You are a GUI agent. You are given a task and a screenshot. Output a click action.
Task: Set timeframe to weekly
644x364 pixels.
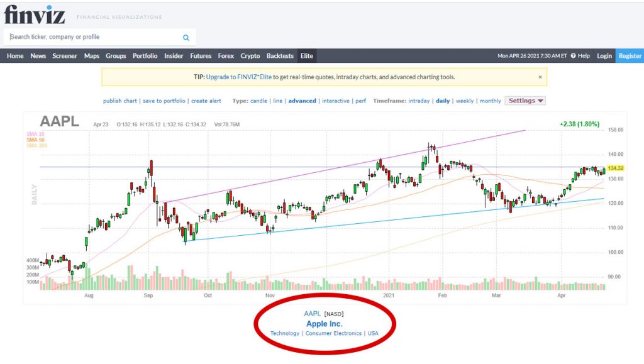[x=465, y=101]
